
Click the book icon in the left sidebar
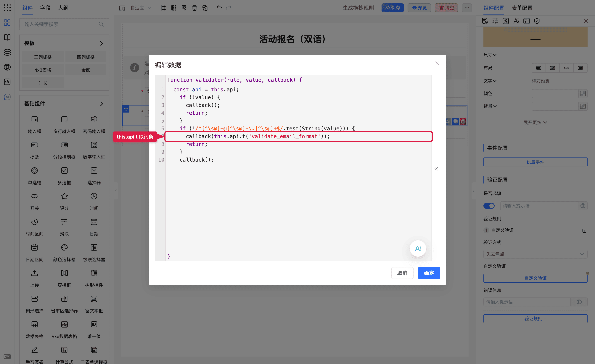[7, 37]
